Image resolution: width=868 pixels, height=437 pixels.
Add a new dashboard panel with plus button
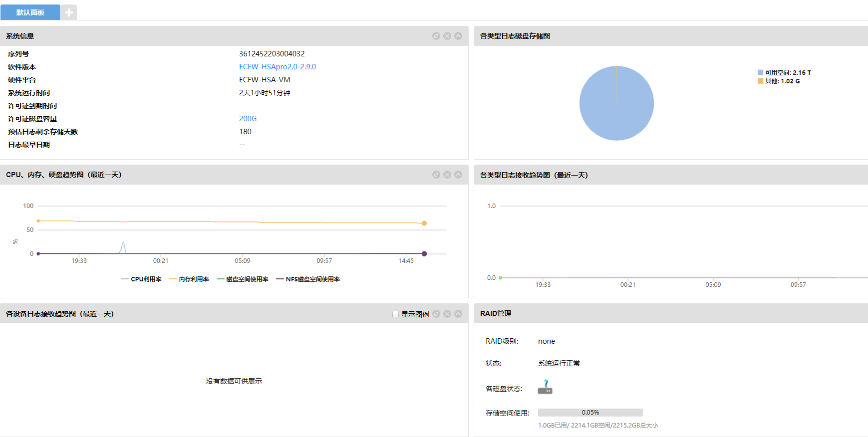[69, 12]
